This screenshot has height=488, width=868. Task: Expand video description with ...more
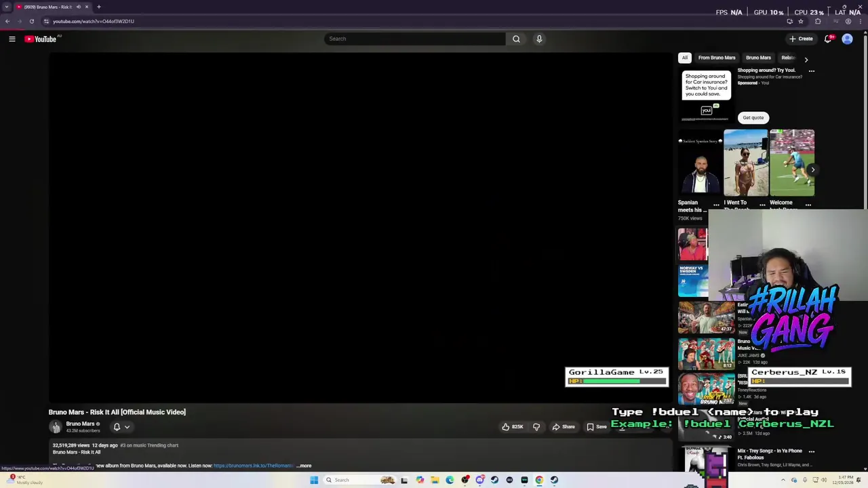point(304,466)
